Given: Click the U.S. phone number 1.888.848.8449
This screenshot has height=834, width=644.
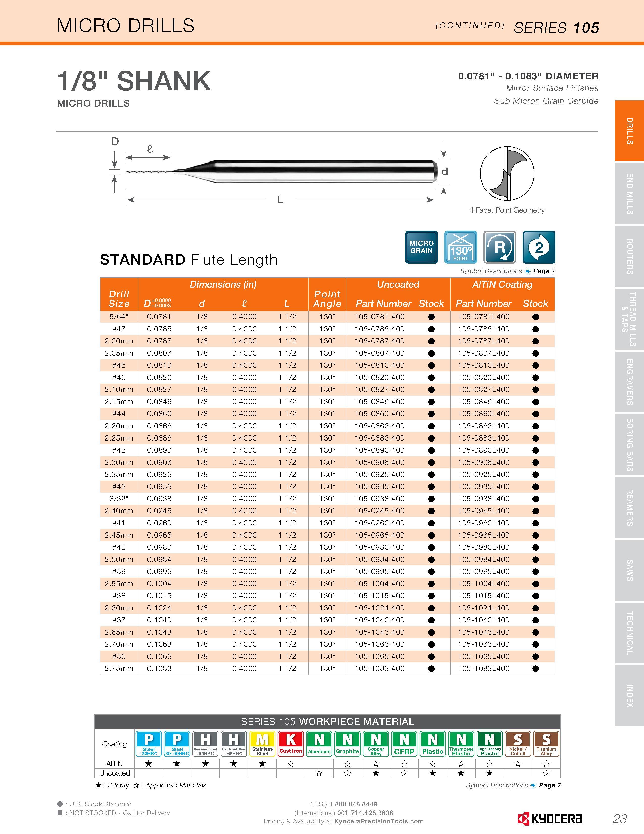Looking at the screenshot, I should tap(353, 804).
